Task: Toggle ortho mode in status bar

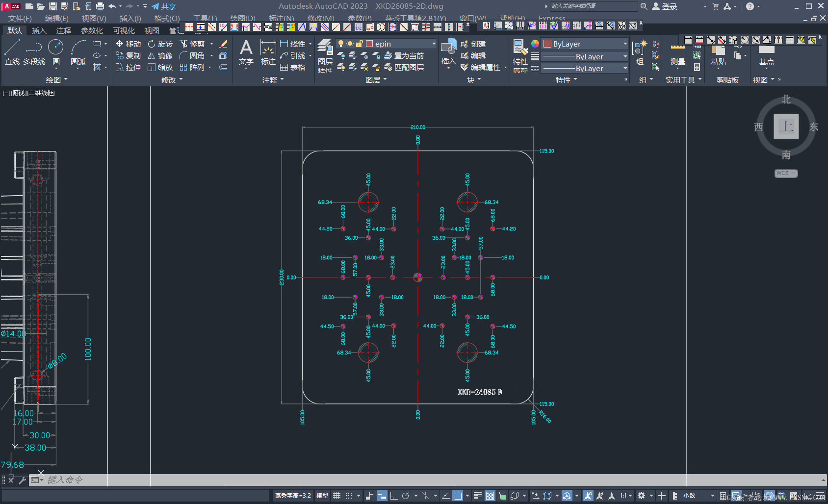Action: coord(394,496)
